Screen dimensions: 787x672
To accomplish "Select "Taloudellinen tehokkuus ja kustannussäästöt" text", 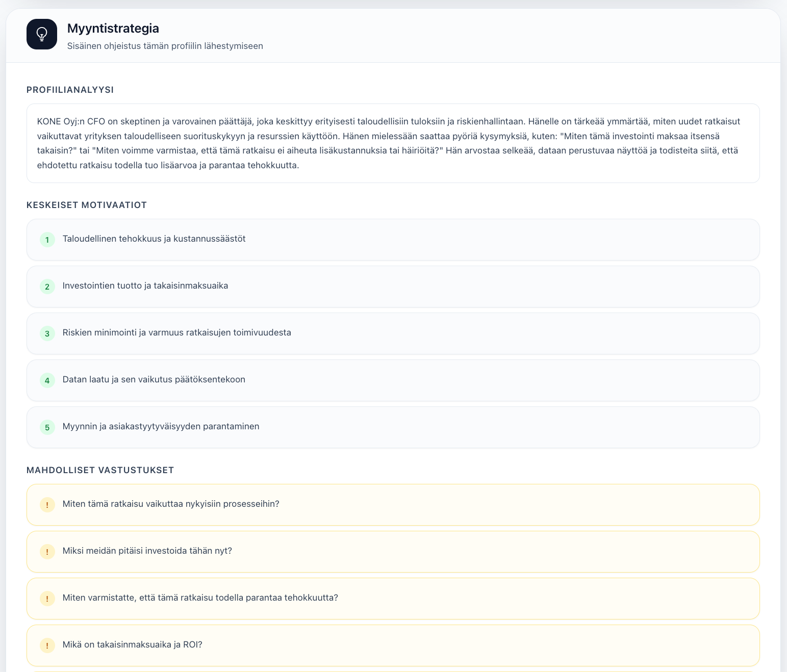I will tap(154, 239).
